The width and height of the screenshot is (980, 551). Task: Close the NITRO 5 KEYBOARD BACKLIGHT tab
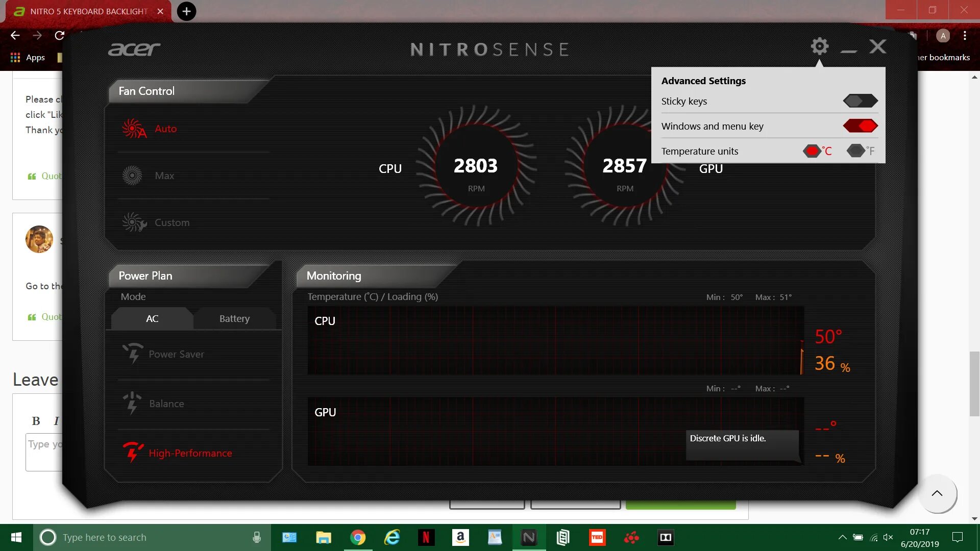[160, 11]
